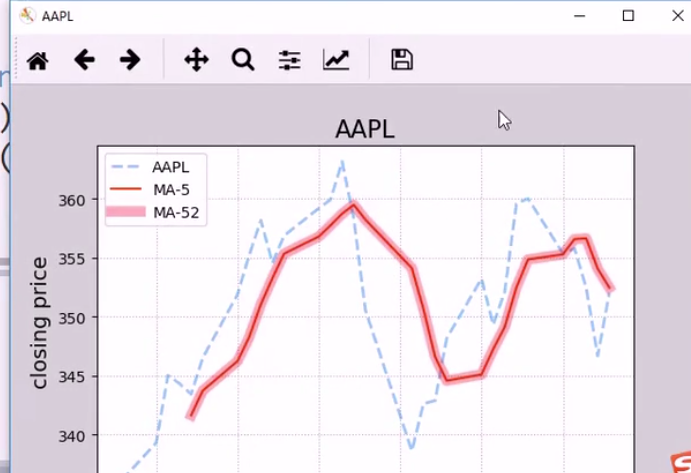Click the AAPL window title text
Image resolution: width=691 pixels, height=473 pixels.
point(57,16)
